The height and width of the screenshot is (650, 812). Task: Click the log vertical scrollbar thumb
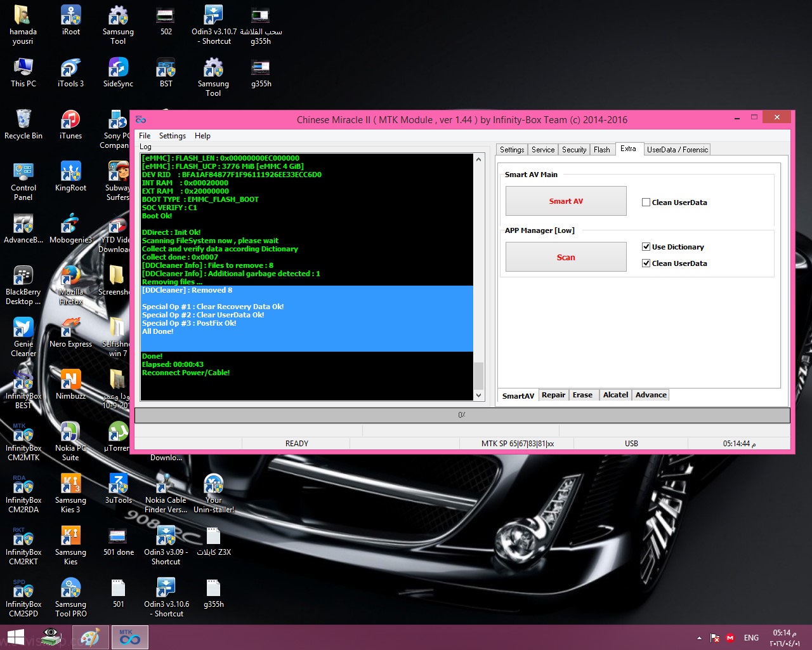[478, 375]
